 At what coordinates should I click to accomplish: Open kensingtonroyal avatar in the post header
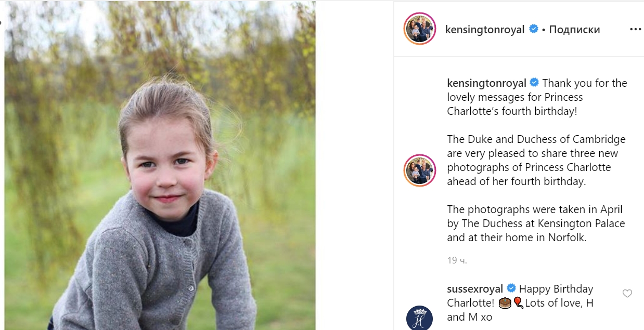point(419,29)
